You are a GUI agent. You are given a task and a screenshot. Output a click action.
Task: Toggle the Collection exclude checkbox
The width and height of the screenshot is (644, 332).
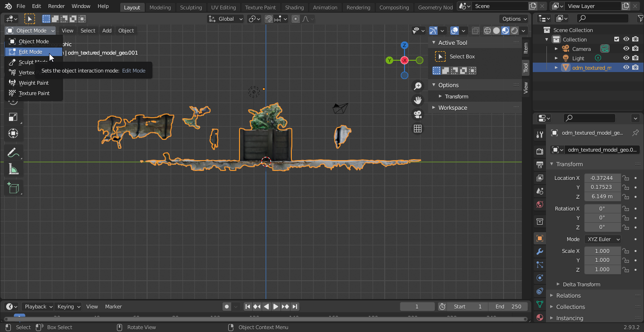pos(617,40)
